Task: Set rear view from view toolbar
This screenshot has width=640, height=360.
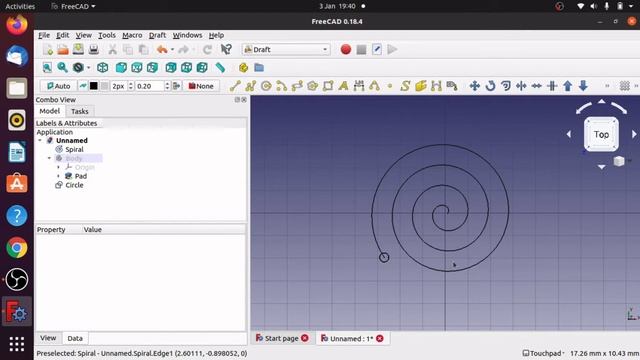Action: (x=171, y=68)
